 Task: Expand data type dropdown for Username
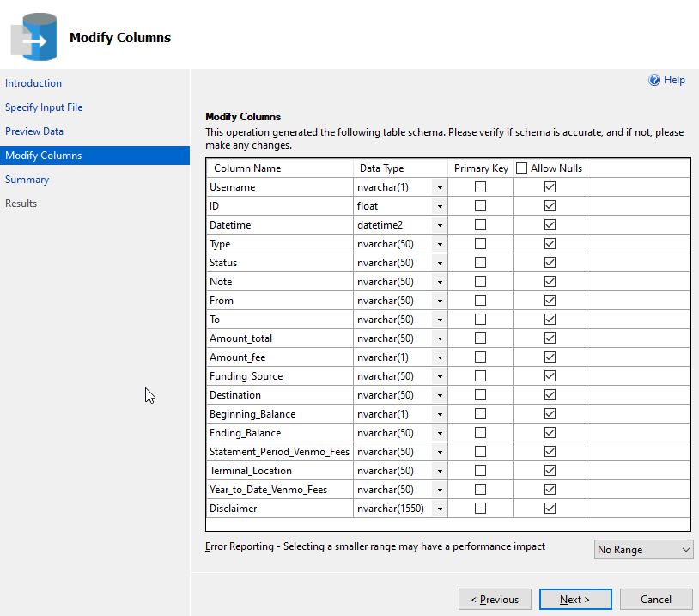[x=440, y=187]
